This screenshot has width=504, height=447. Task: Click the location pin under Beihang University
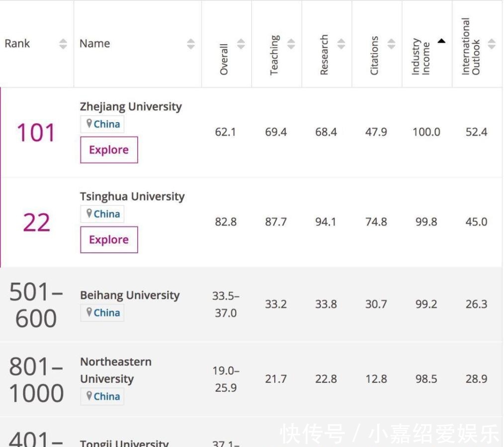tap(89, 313)
